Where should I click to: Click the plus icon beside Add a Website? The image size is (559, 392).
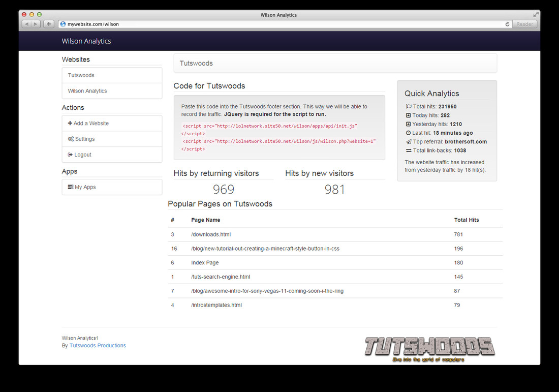pos(70,123)
